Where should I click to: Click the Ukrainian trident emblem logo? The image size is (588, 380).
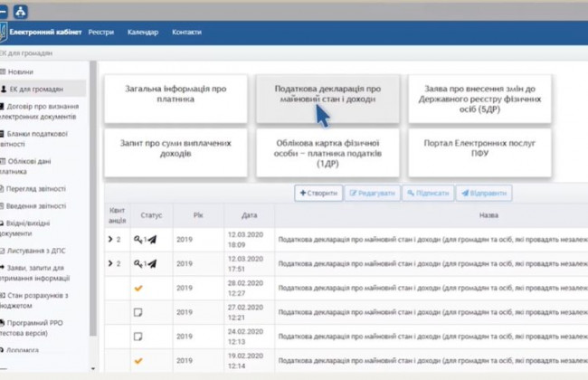pyautogui.click(x=5, y=33)
